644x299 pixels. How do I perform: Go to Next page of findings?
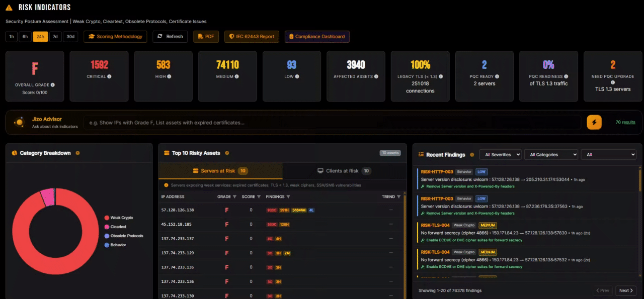click(x=626, y=290)
